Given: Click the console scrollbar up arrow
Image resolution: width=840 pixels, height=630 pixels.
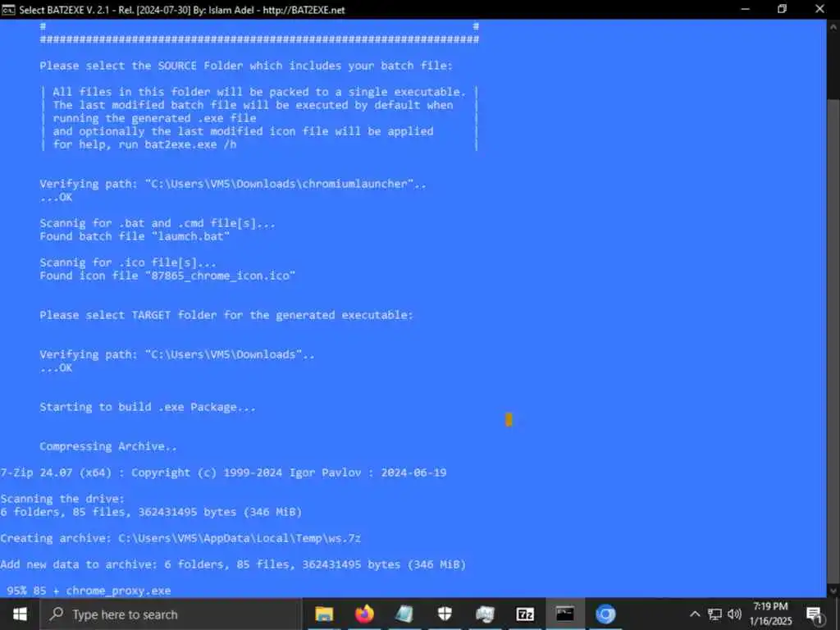Looking at the screenshot, I should [x=833, y=25].
